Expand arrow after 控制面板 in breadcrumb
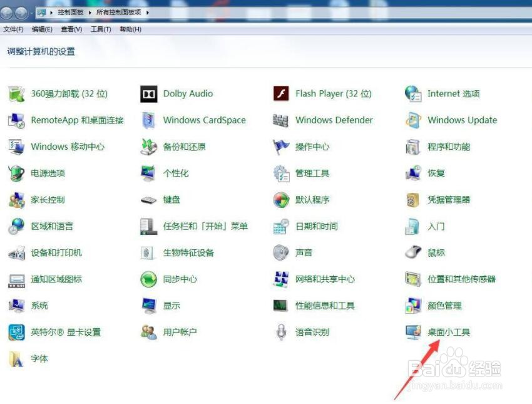532x404 pixels. (x=90, y=13)
